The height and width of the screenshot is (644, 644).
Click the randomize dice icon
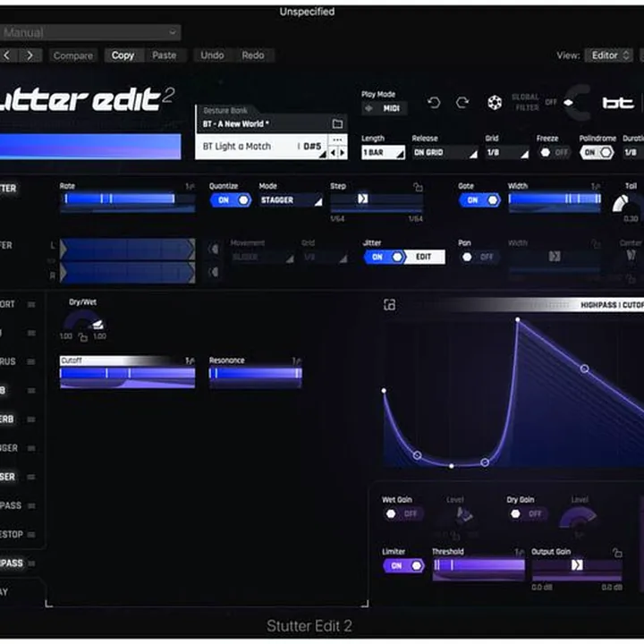coord(495,102)
